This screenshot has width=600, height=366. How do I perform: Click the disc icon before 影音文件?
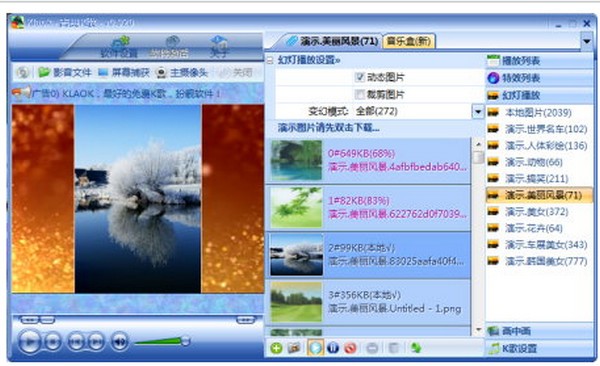click(x=23, y=72)
